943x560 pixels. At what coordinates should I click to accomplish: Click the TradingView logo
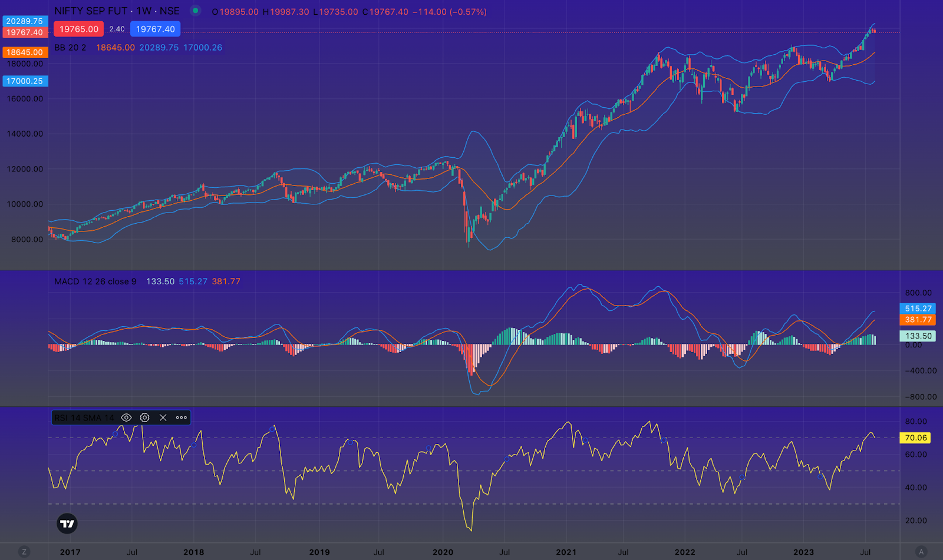(67, 523)
